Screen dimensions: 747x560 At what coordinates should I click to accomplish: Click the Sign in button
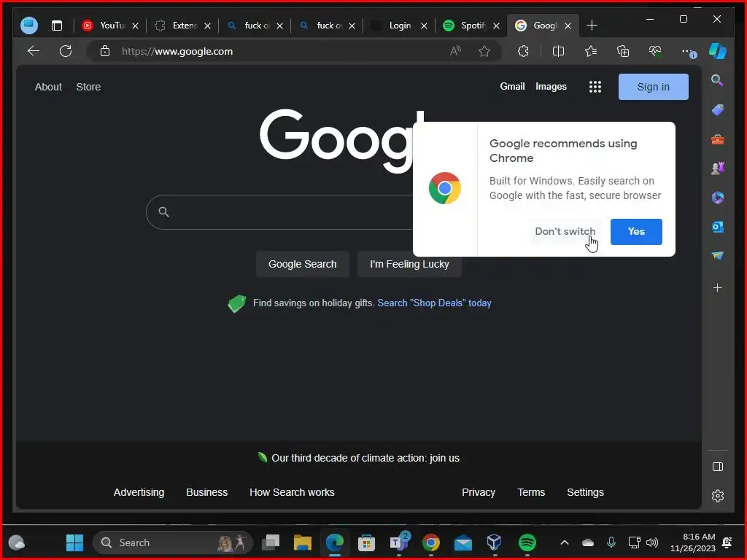coord(653,87)
